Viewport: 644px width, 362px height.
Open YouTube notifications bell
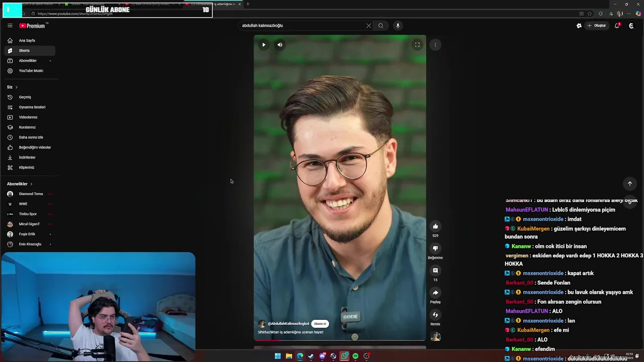tap(617, 26)
